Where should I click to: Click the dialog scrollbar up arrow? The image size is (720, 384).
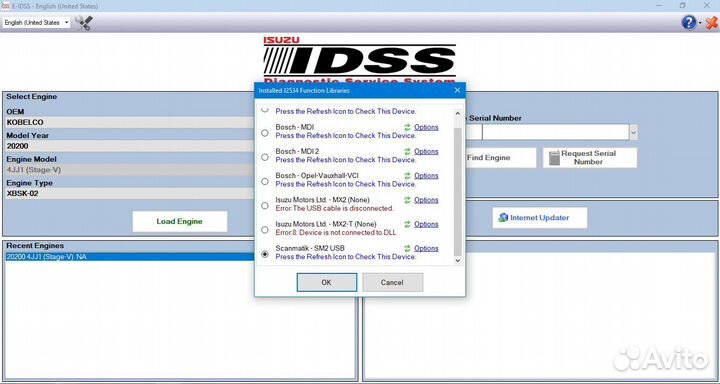[457, 113]
